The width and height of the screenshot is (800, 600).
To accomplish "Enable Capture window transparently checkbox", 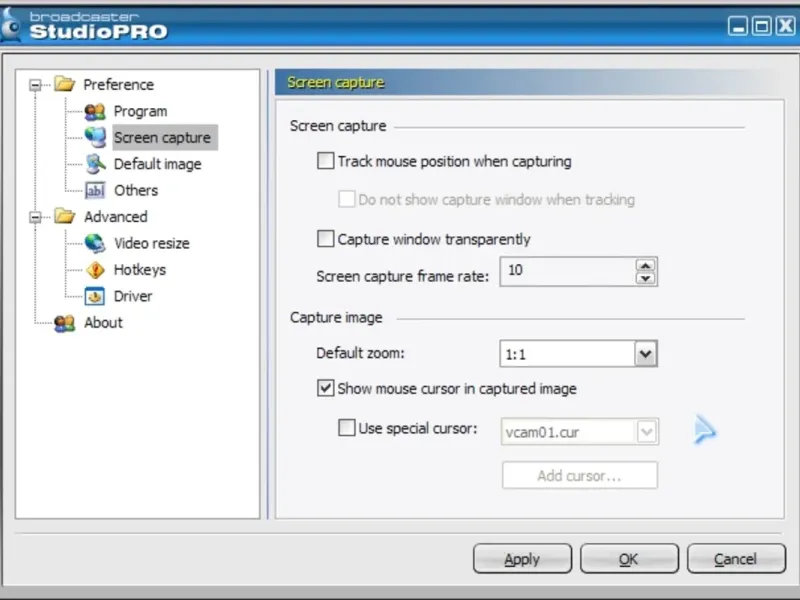I will pos(326,238).
